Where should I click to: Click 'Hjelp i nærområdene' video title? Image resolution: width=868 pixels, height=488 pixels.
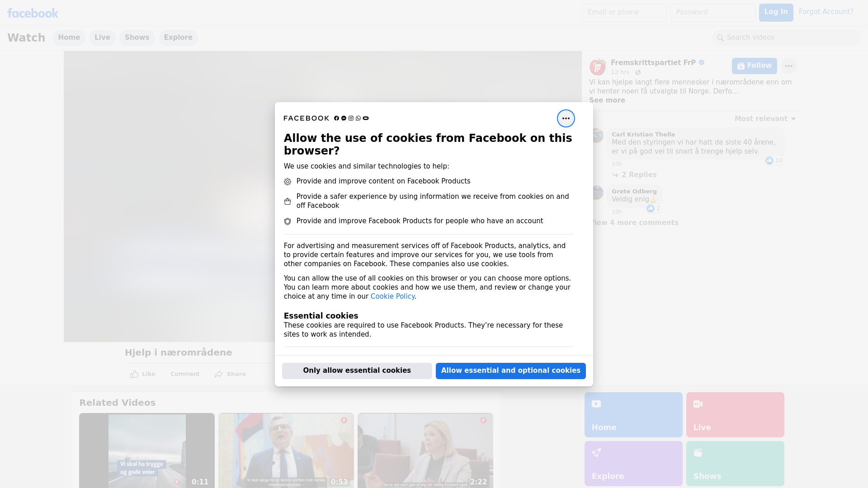178,353
